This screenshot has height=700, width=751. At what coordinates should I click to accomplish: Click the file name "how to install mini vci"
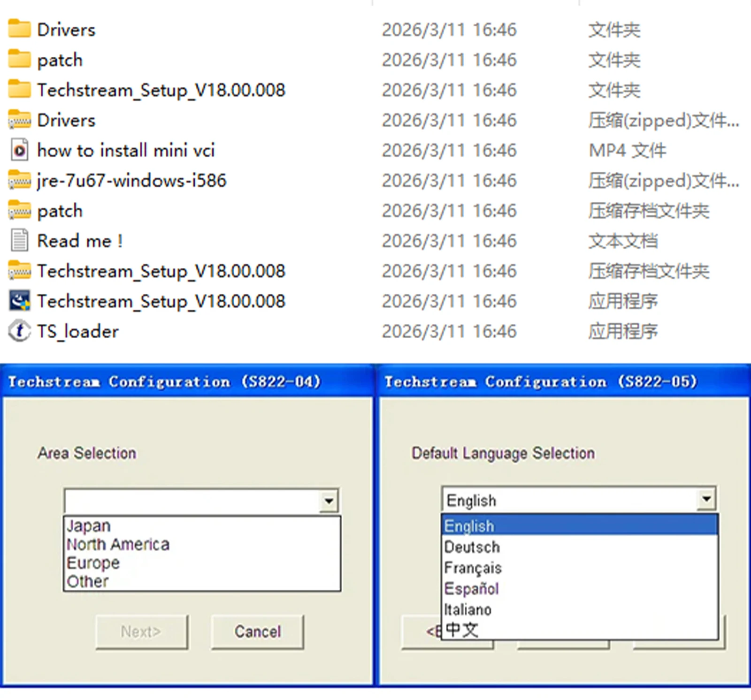(126, 151)
